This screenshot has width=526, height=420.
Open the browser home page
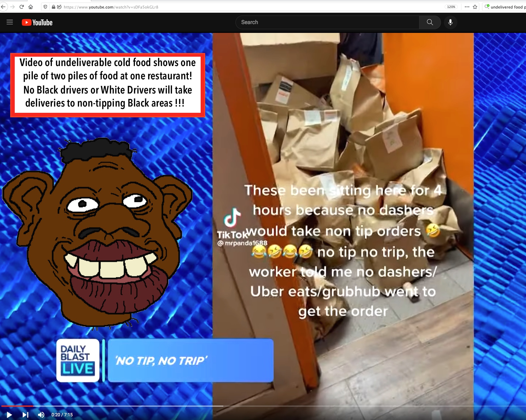[x=31, y=7]
